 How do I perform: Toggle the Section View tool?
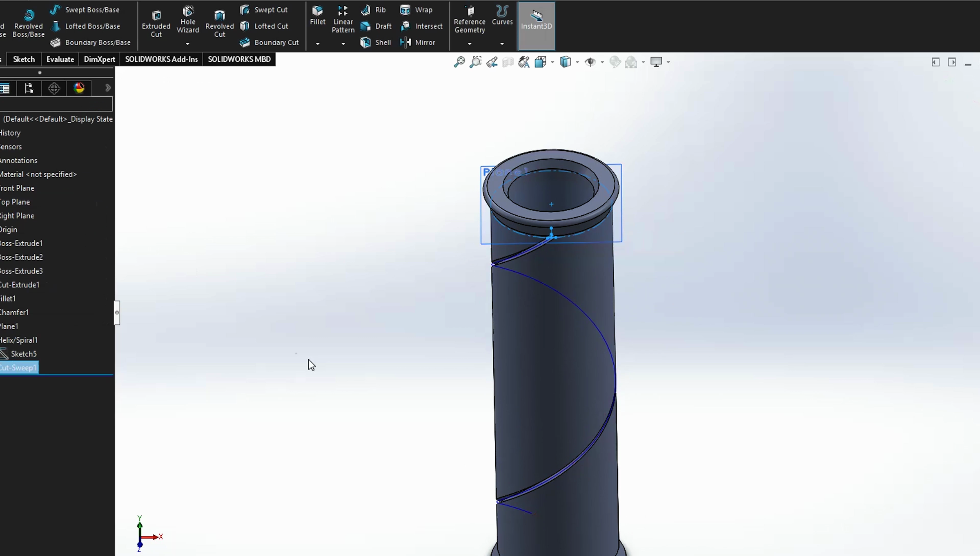(x=508, y=62)
